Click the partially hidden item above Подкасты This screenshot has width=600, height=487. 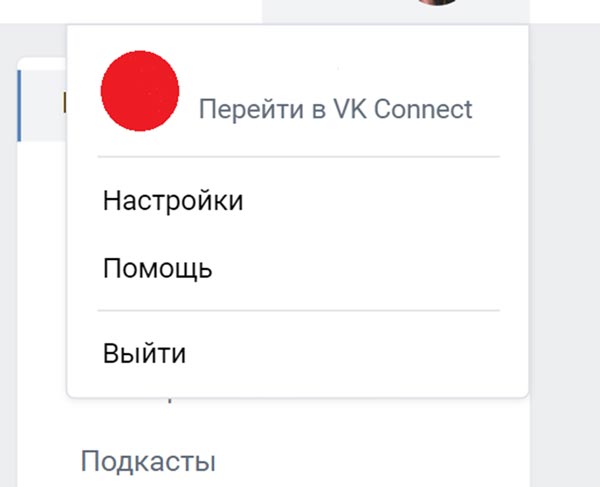click(x=170, y=401)
